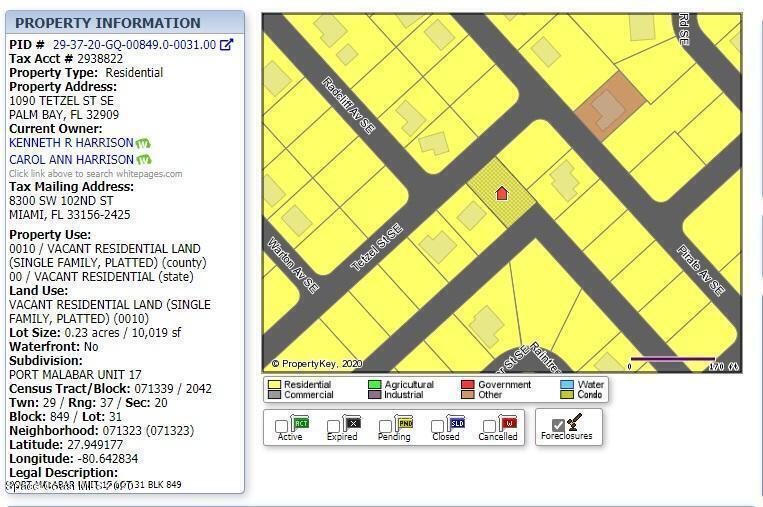Image resolution: width=763 pixels, height=507 pixels.
Task: Click the red Cancelled listing flag icon
Action: 508,423
